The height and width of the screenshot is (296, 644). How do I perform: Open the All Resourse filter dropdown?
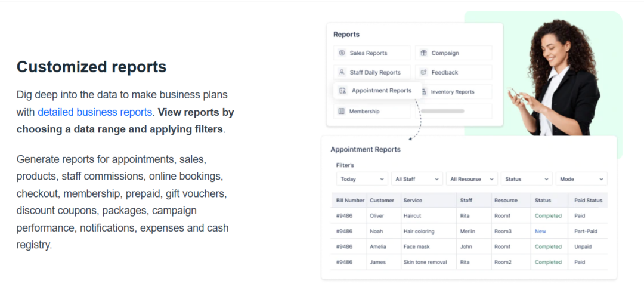click(472, 179)
